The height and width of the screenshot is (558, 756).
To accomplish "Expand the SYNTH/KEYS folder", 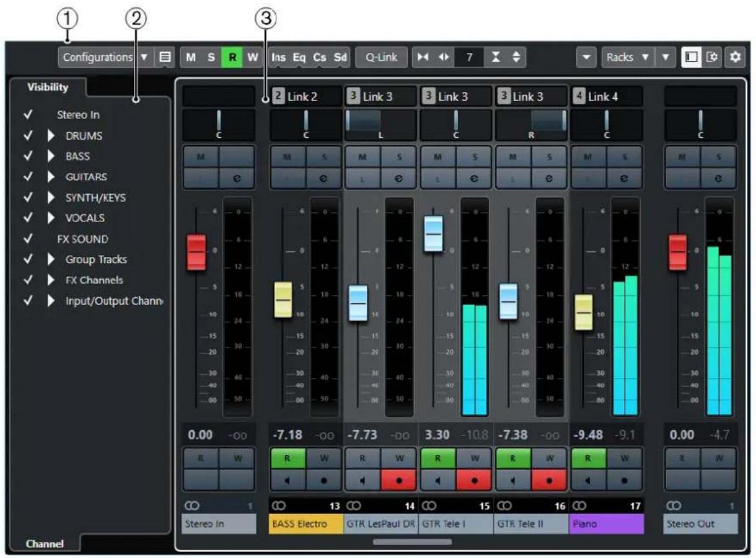I will 50,197.
